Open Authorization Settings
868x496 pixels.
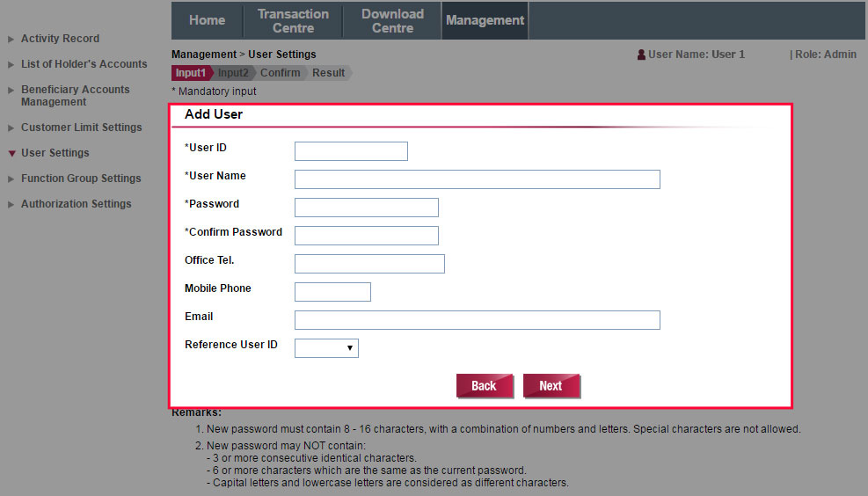(76, 204)
